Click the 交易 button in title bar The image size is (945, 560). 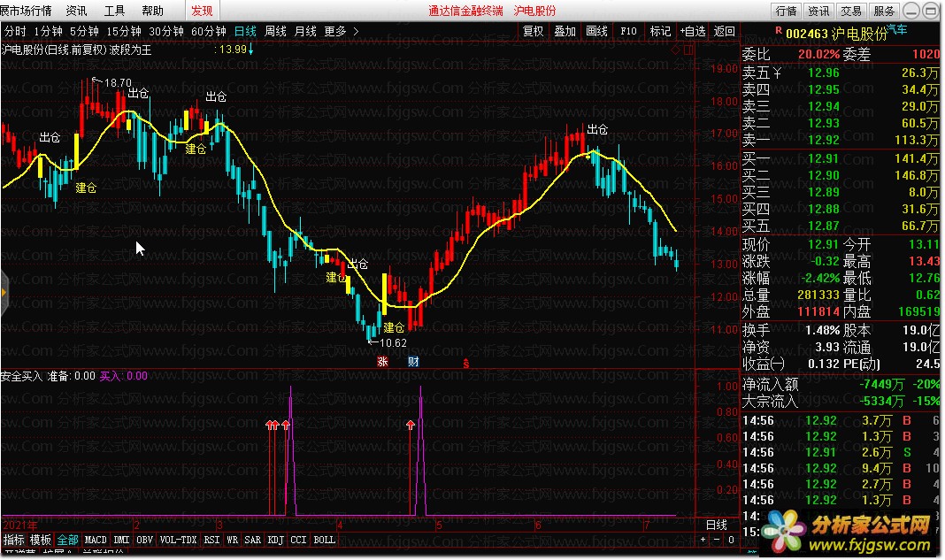point(850,11)
